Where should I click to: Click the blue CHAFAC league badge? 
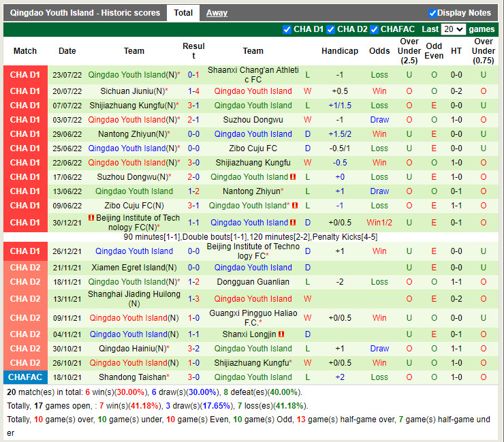pyautogui.click(x=25, y=377)
